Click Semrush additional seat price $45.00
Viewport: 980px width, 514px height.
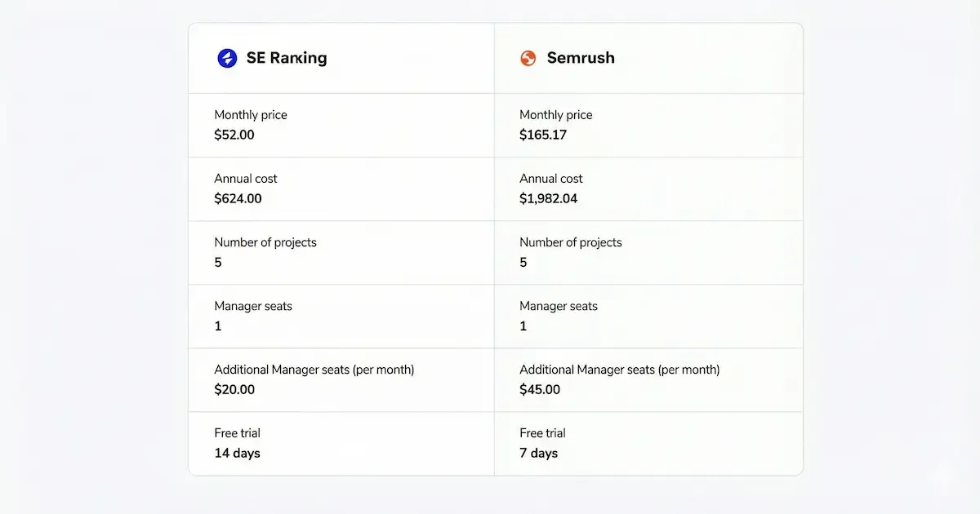coord(540,390)
